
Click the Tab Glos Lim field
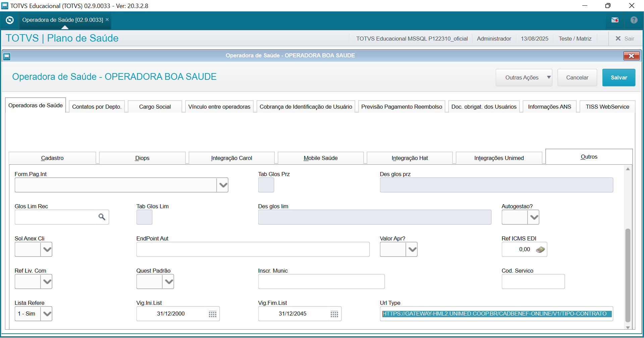[x=144, y=217]
